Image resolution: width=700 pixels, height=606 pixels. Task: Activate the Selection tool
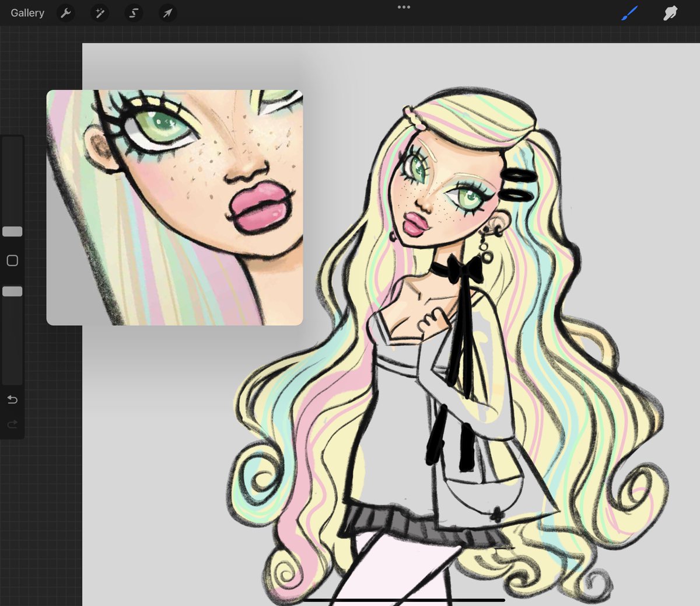point(134,13)
